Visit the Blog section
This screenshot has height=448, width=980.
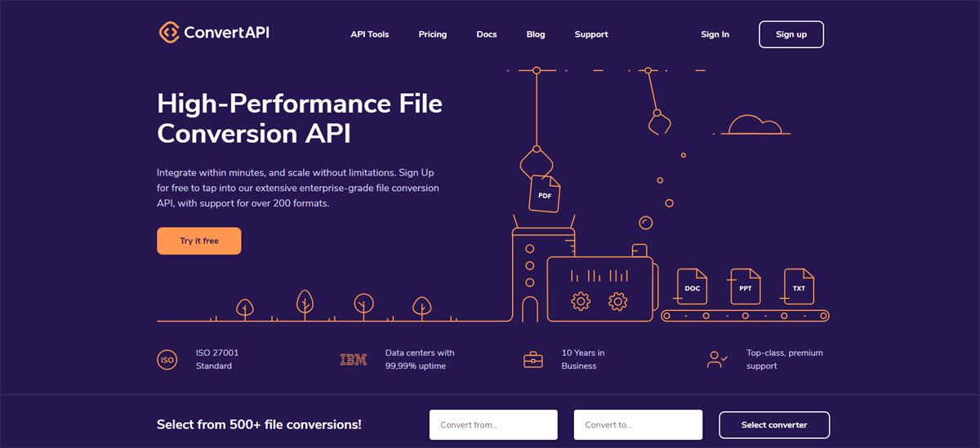tap(536, 34)
